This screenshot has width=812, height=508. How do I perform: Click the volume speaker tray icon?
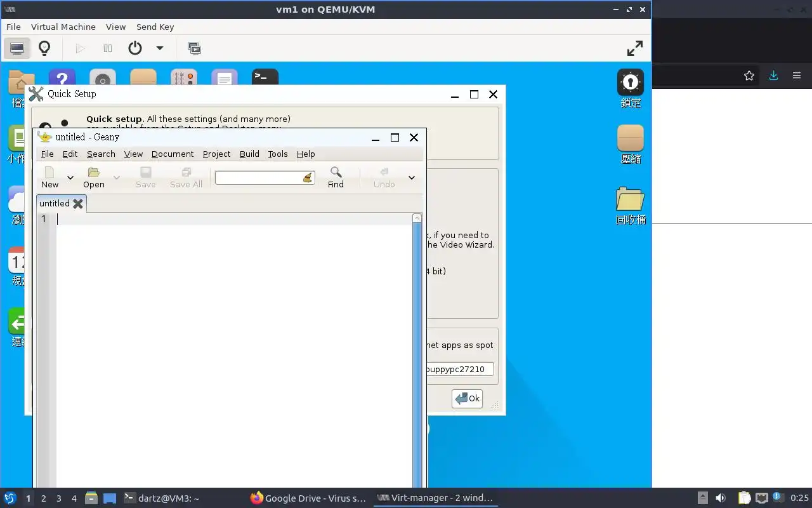point(721,498)
